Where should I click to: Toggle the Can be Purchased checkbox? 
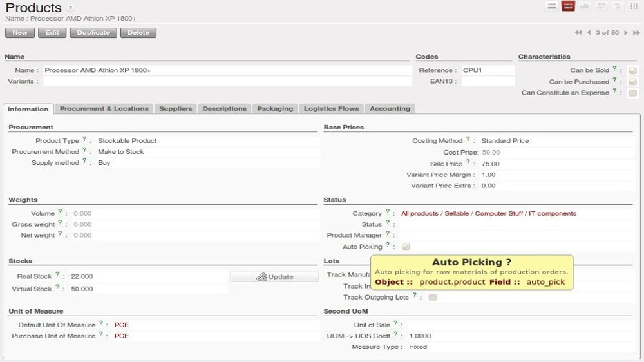tap(632, 82)
